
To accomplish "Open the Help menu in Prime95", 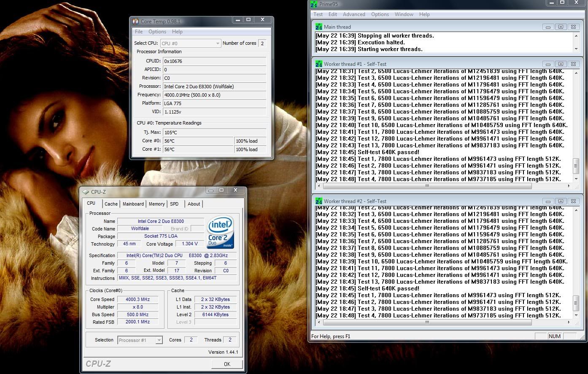I will point(424,14).
